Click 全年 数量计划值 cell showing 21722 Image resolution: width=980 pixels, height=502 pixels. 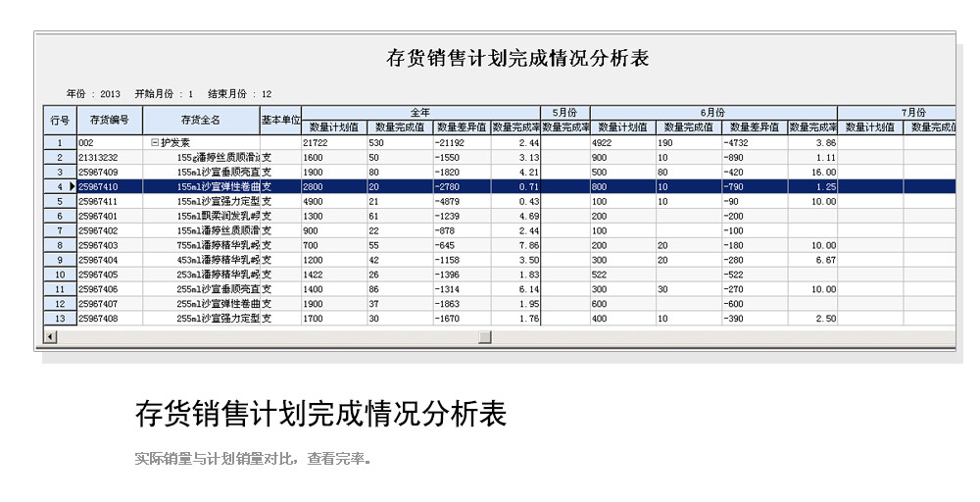[333, 142]
